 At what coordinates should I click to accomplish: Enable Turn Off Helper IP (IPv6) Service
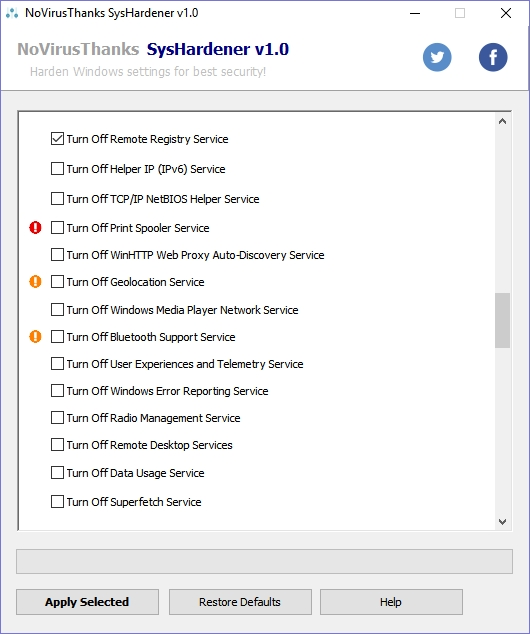(x=57, y=169)
